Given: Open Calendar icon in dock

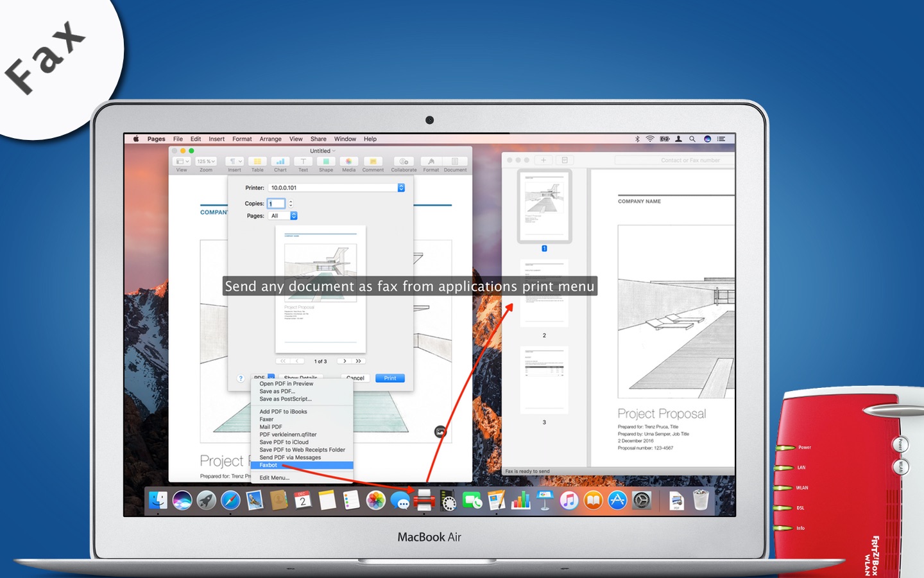Looking at the screenshot, I should click(303, 500).
